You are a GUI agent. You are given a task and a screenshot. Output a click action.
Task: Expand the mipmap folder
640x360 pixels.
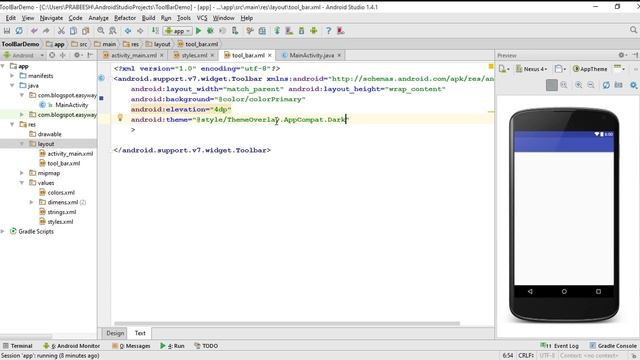(x=22, y=173)
